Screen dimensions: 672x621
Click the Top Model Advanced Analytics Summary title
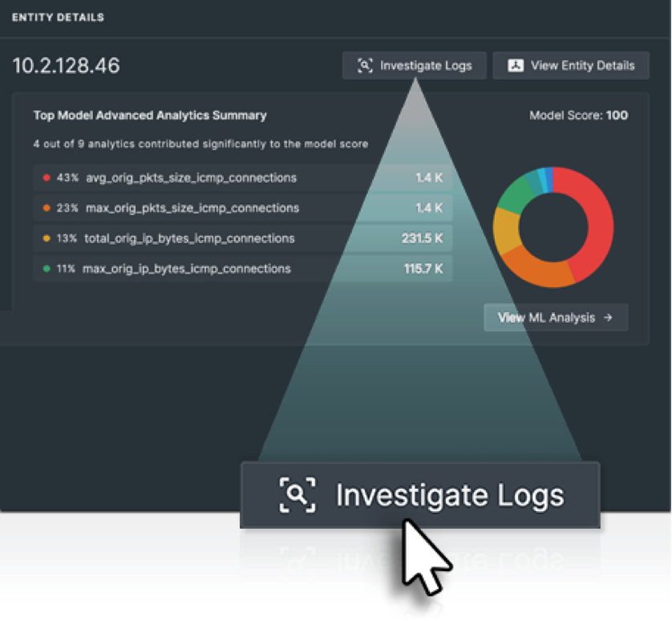click(x=149, y=115)
